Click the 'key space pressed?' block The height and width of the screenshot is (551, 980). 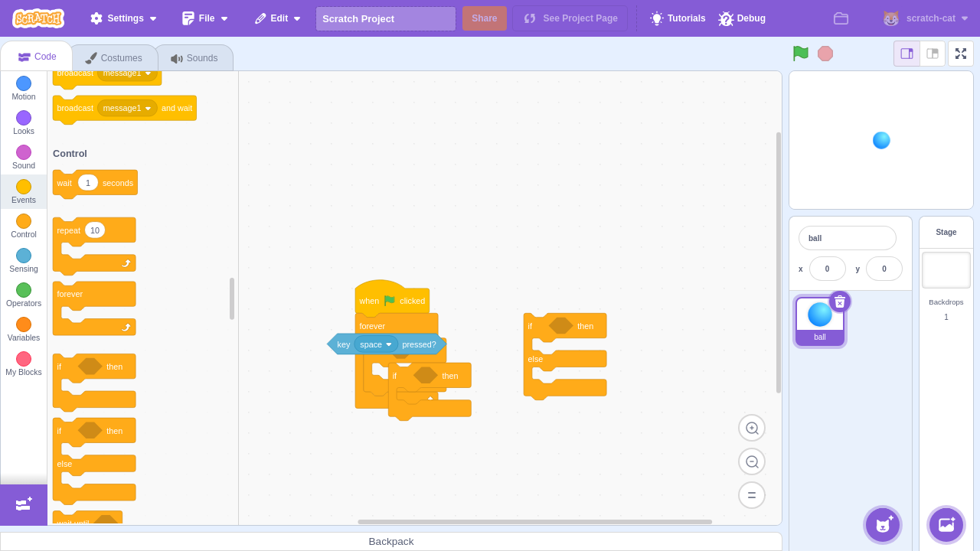tap(387, 344)
